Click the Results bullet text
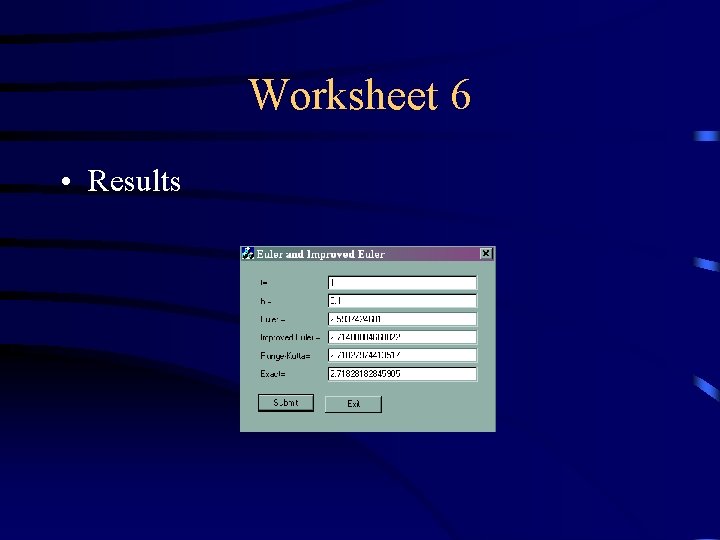The image size is (720, 540). [134, 180]
